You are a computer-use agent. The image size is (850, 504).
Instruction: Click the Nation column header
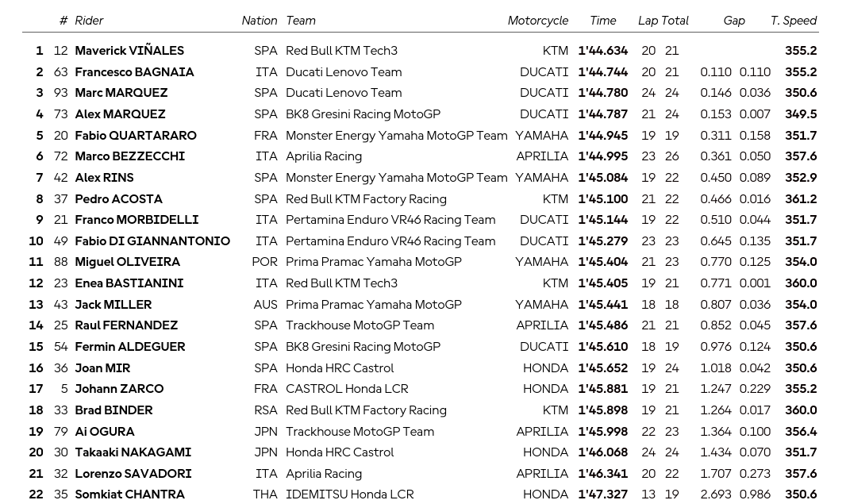[x=259, y=21]
